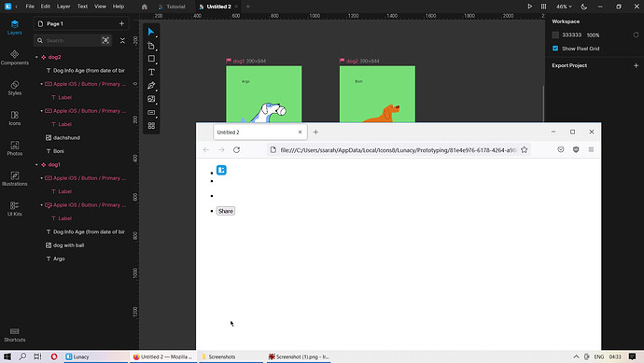Open the Illustrations library panel
The height and width of the screenshot is (363, 644).
click(x=14, y=178)
